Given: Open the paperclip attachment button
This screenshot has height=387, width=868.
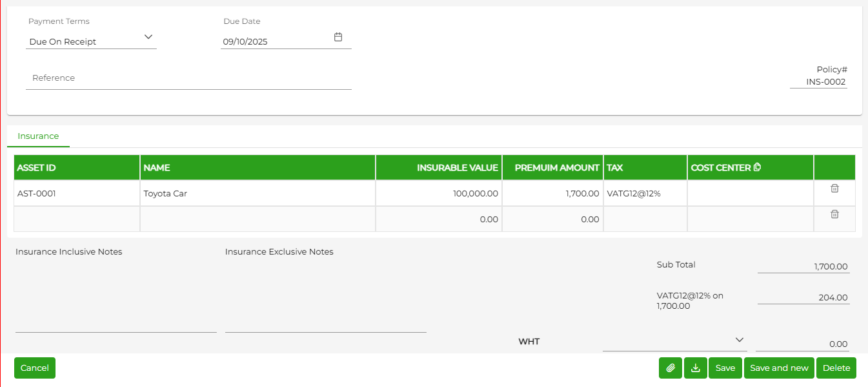Looking at the screenshot, I should tap(671, 368).
